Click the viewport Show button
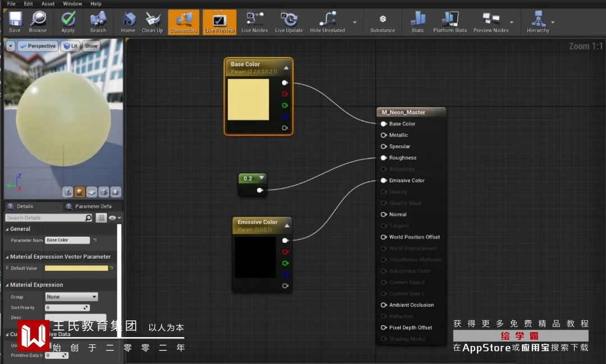The image size is (606, 364). click(91, 46)
